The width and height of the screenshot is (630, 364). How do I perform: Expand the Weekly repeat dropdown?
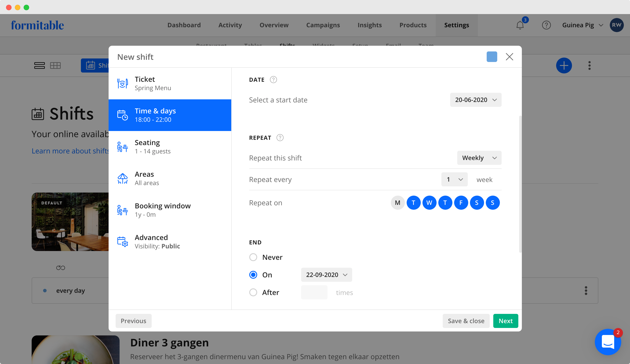pyautogui.click(x=479, y=158)
